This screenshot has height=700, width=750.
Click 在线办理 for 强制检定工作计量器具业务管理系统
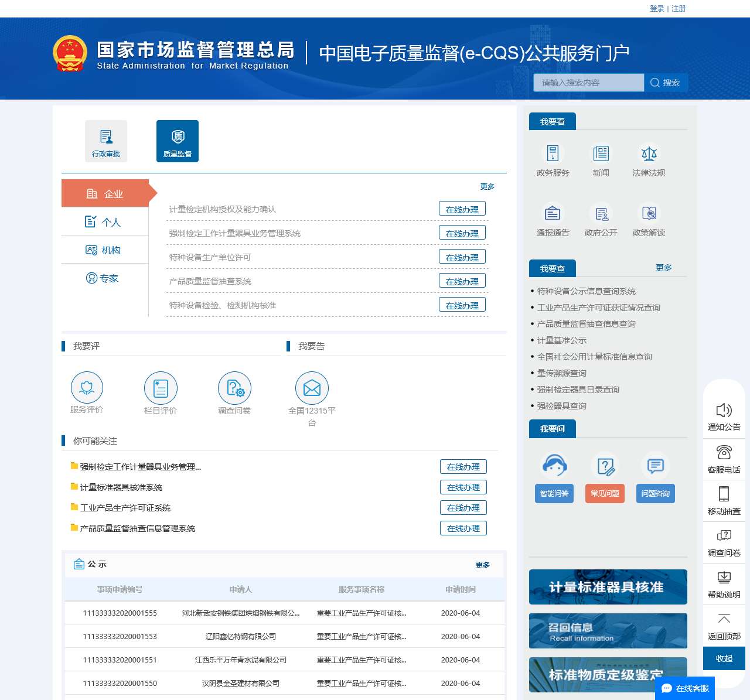click(x=462, y=233)
